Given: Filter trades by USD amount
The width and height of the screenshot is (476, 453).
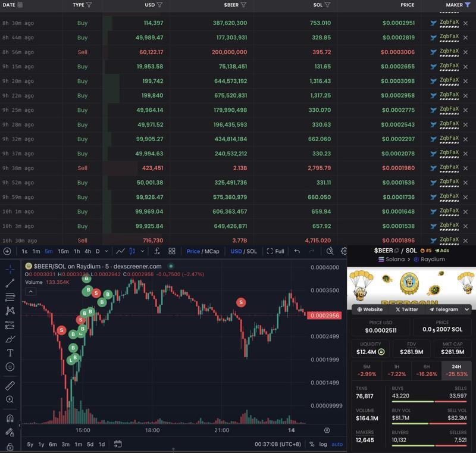Looking at the screenshot, I should [x=159, y=5].
